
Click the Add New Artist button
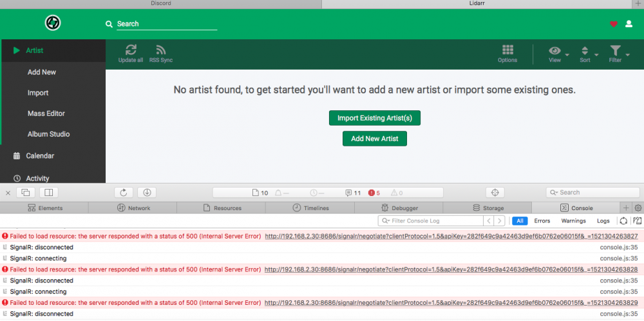[x=375, y=139]
